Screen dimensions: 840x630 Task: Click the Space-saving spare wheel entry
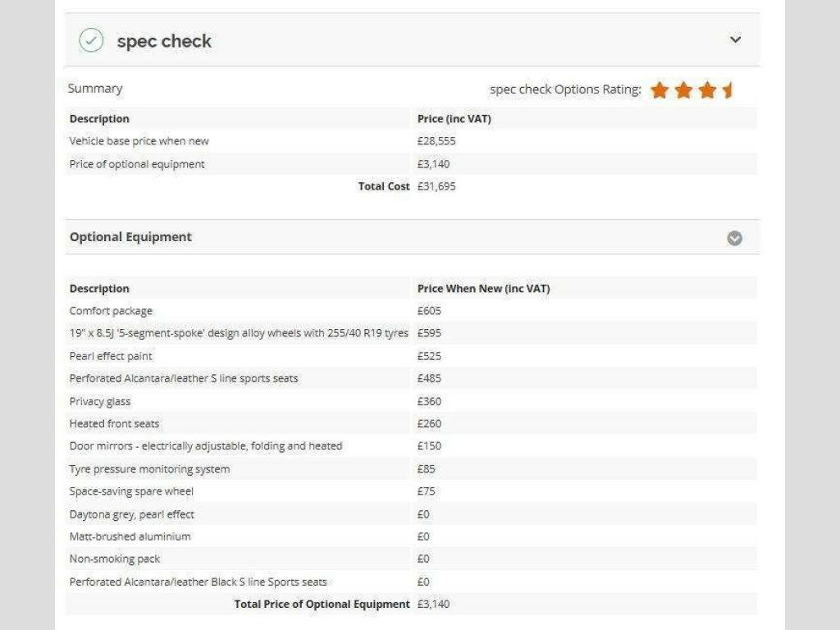[131, 491]
